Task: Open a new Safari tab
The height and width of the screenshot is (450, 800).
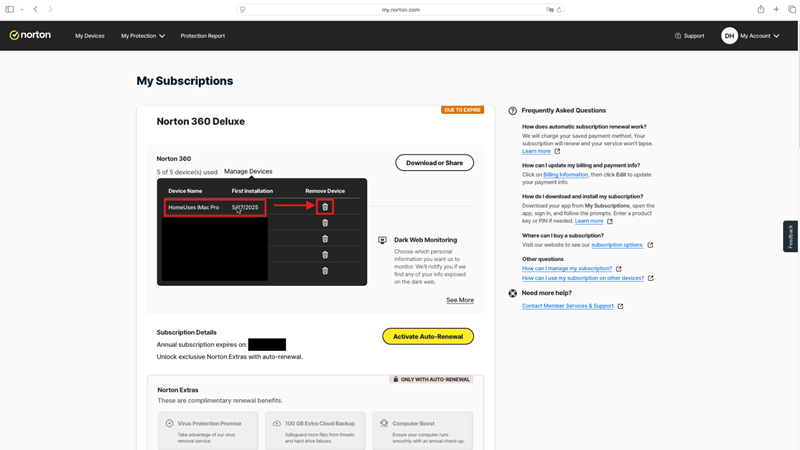Action: [x=776, y=9]
